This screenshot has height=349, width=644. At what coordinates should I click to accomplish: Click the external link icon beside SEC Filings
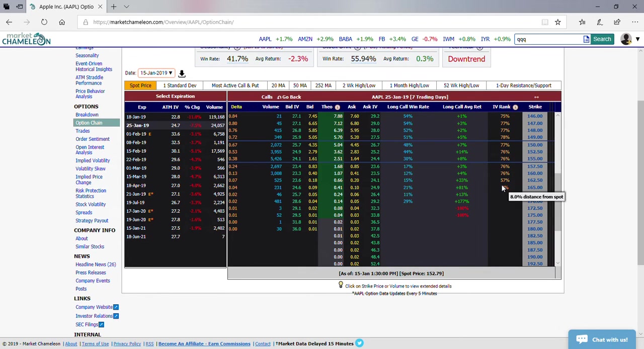[101, 324]
